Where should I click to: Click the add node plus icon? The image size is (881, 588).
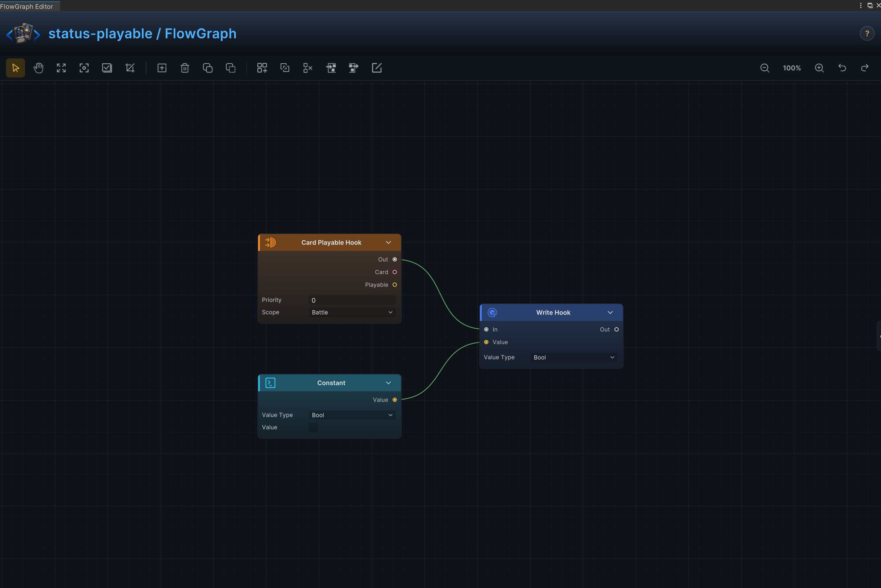click(x=162, y=68)
